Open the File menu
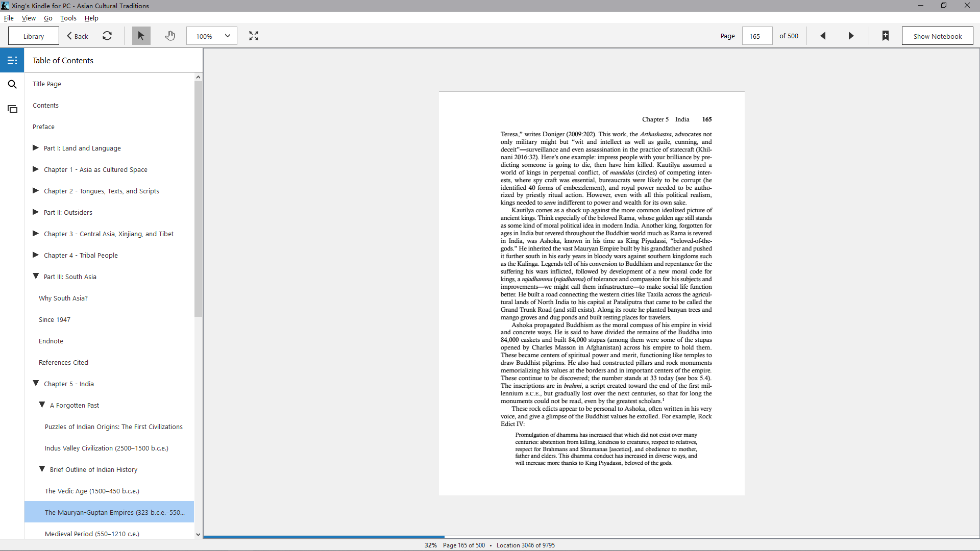The width and height of the screenshot is (980, 551). tap(9, 18)
